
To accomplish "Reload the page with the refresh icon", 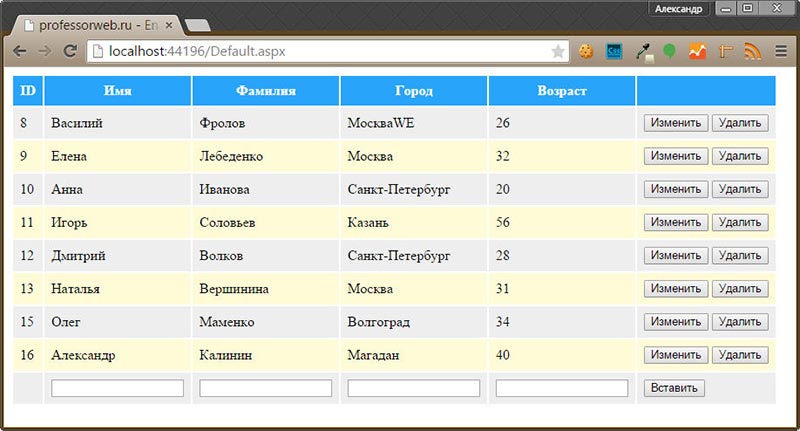I will click(70, 51).
